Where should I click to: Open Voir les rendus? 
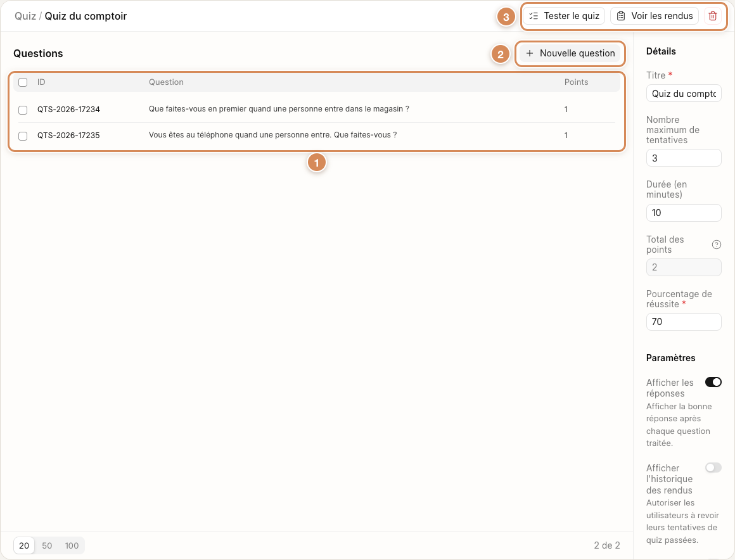point(655,16)
